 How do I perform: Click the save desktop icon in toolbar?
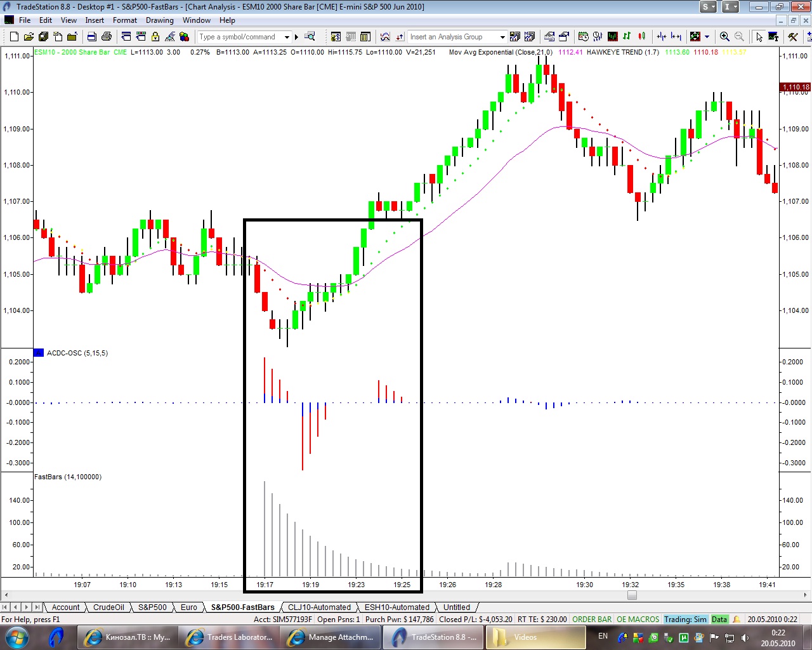tap(43, 37)
